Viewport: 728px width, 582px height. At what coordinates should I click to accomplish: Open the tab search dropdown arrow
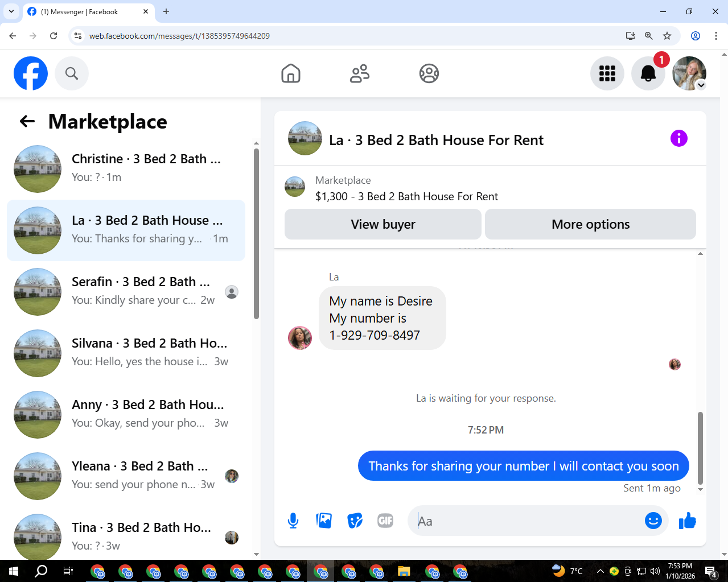pyautogui.click(x=11, y=11)
